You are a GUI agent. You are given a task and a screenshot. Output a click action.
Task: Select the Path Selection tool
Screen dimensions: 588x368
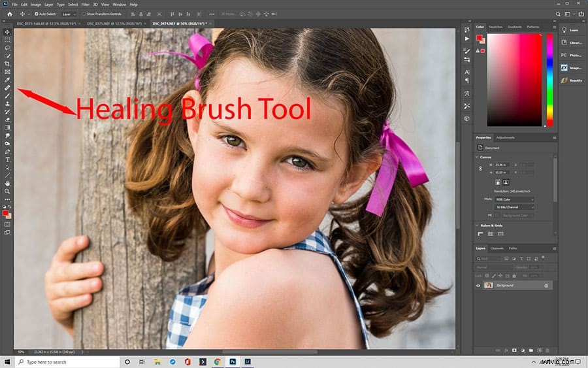coord(7,168)
